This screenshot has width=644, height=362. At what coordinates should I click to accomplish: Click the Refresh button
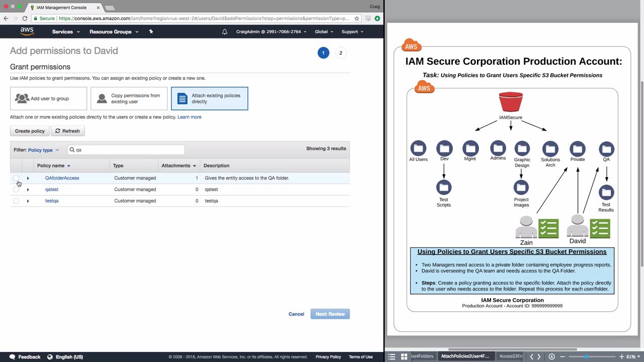(x=67, y=131)
